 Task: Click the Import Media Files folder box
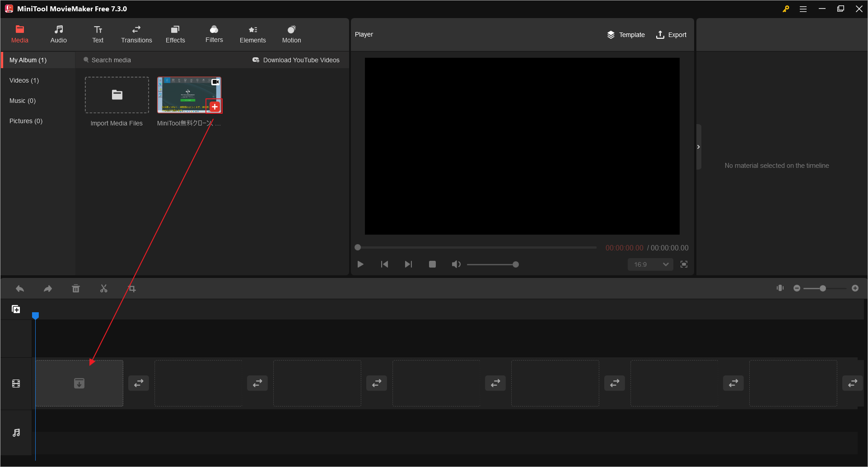coord(117,95)
